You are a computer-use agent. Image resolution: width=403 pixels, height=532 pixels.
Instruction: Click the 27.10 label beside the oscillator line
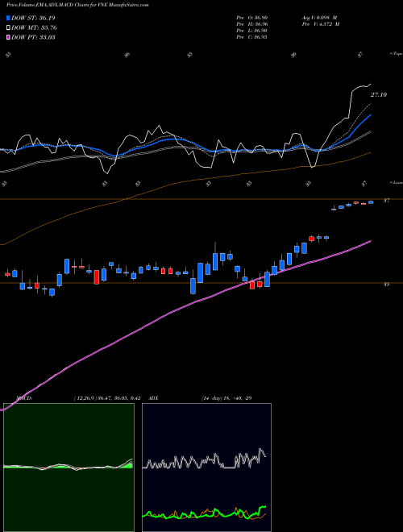[x=379, y=95]
